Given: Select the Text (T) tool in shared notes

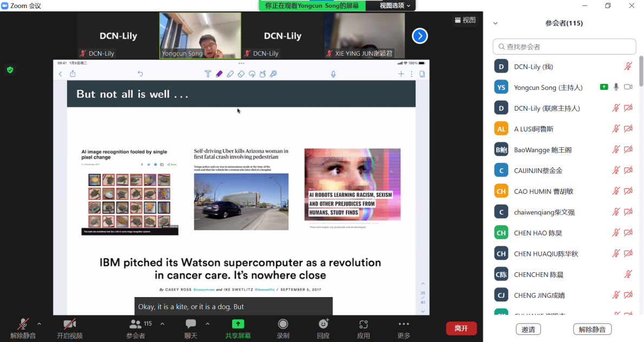Looking at the screenshot, I should coord(208,74).
